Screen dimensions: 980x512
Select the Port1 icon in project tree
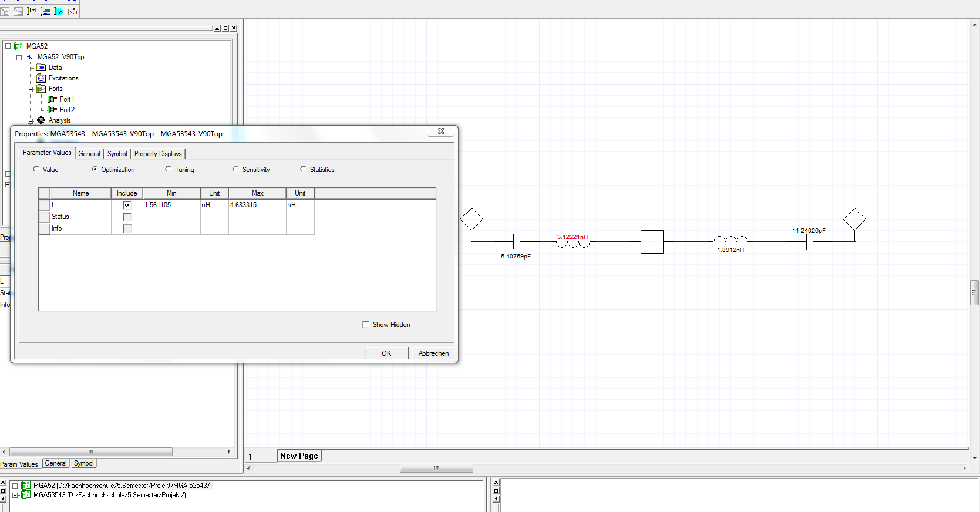[52, 99]
